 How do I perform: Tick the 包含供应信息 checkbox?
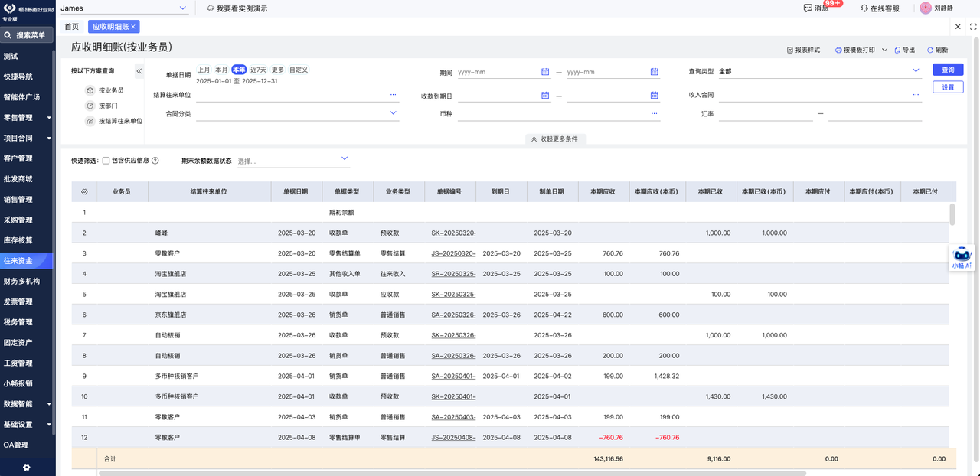pyautogui.click(x=106, y=161)
